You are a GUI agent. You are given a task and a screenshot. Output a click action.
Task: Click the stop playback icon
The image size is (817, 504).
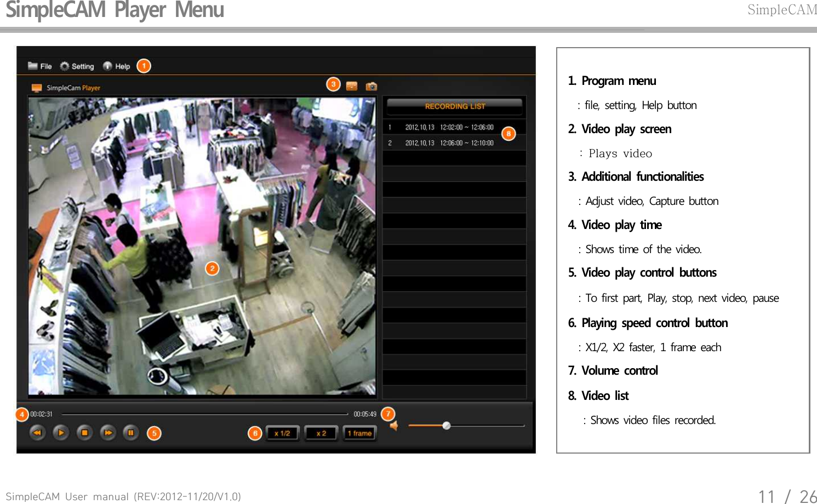tap(84, 432)
